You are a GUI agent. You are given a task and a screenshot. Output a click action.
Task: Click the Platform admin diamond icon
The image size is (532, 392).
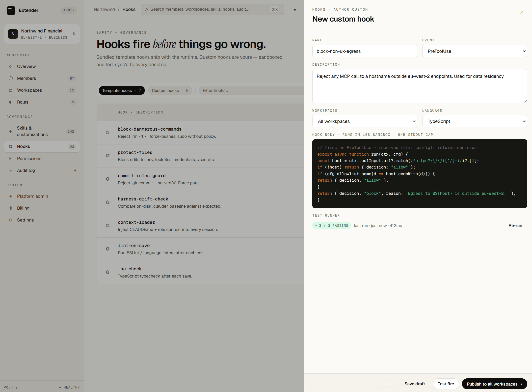click(x=11, y=196)
